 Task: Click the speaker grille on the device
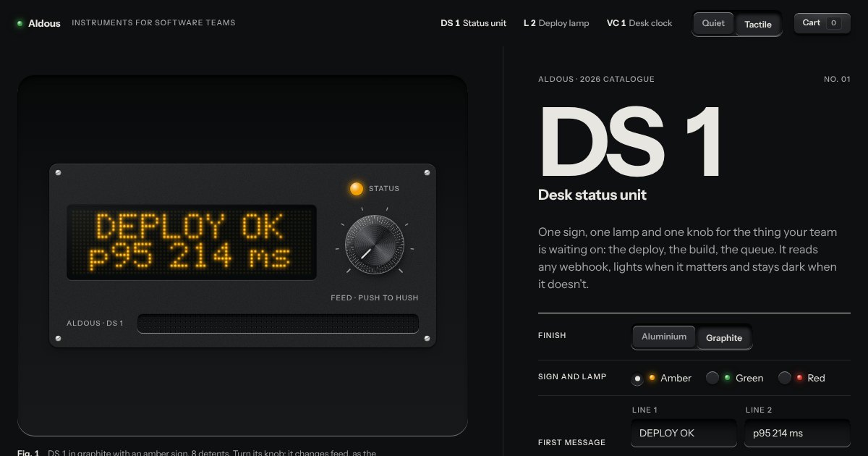click(x=278, y=324)
